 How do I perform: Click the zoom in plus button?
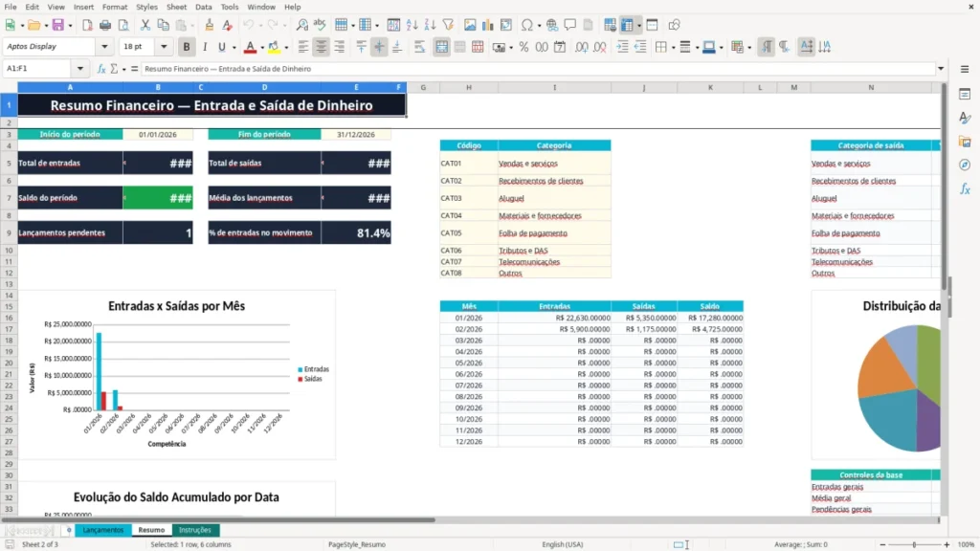click(947, 544)
